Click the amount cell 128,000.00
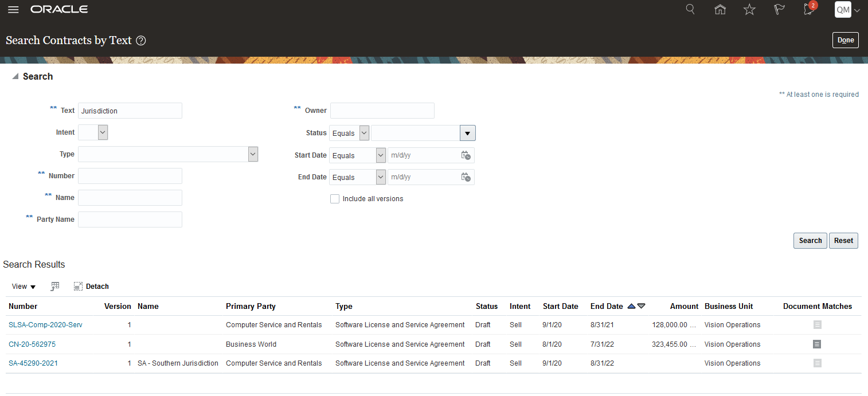Viewport: 868px width, 396px height. point(674,325)
